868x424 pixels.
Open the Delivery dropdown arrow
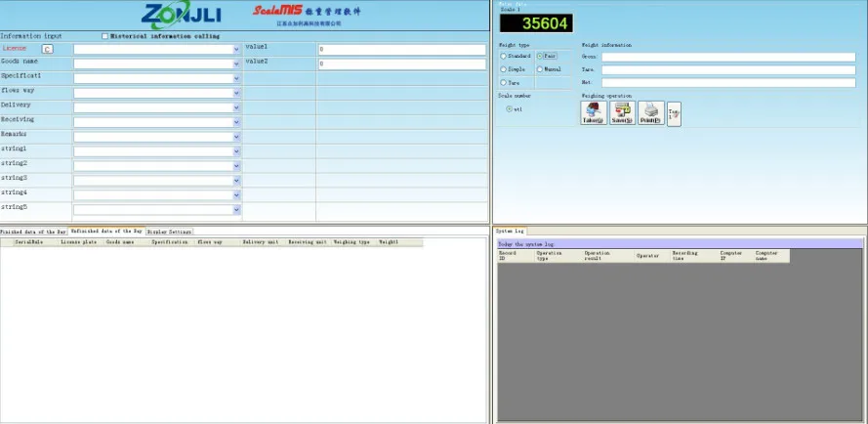point(235,107)
